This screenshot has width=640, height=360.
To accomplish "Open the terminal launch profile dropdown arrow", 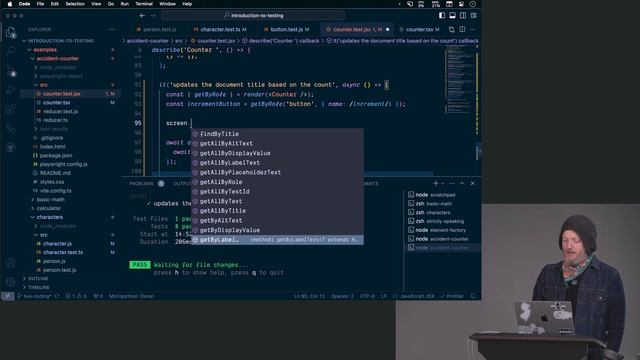I will tap(442, 184).
